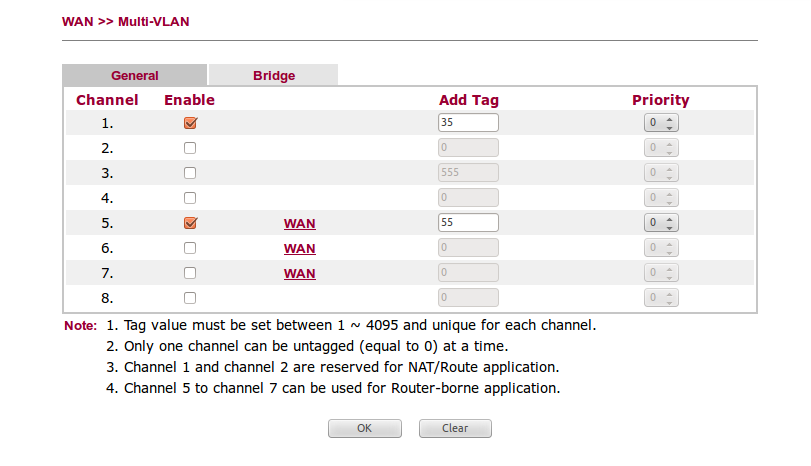Viewport: 811px width, 466px height.
Task: Click the Clear button
Action: click(455, 428)
